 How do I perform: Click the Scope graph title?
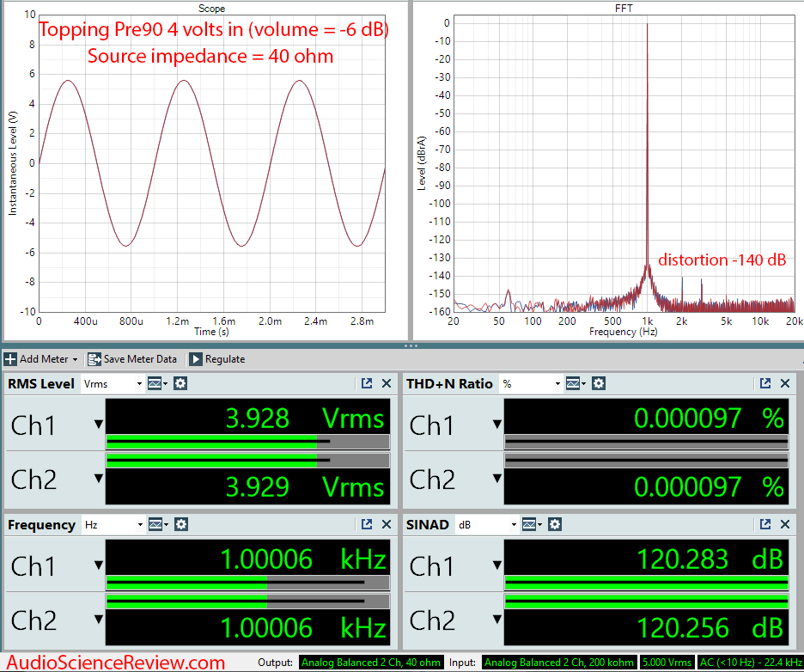point(211,9)
